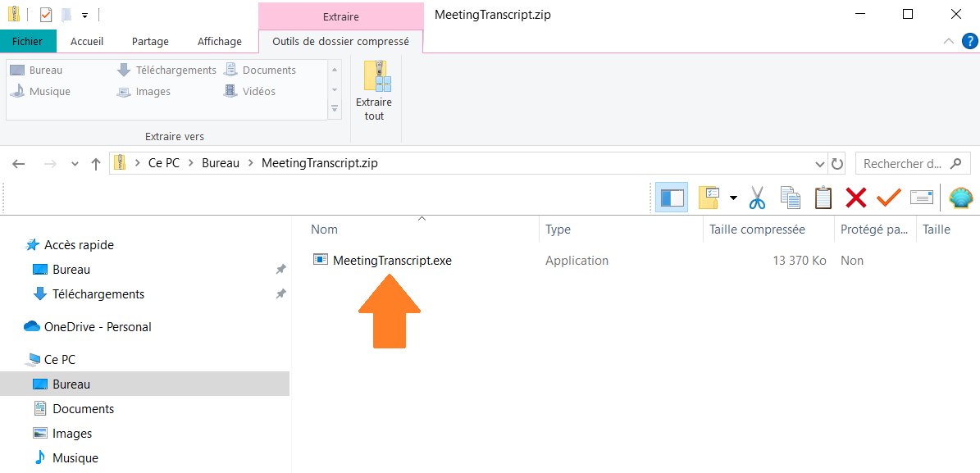Click the zip folder icon in title bar
Screen dimensions: 980x473
click(14, 14)
